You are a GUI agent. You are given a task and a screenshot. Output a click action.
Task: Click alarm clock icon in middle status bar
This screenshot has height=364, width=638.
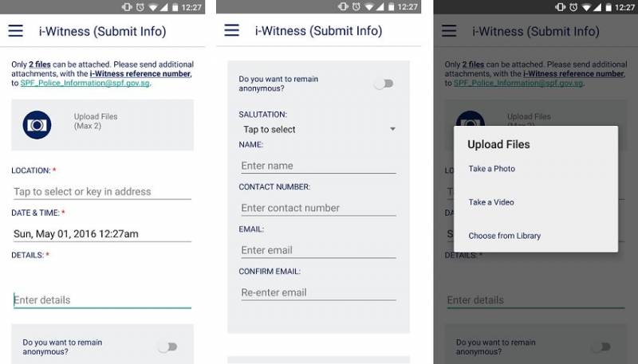[x=357, y=6]
